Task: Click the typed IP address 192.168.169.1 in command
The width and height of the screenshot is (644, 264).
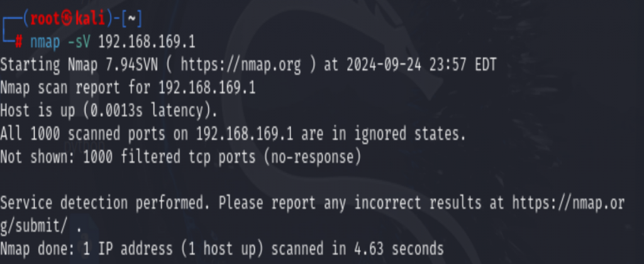Action: [147, 42]
